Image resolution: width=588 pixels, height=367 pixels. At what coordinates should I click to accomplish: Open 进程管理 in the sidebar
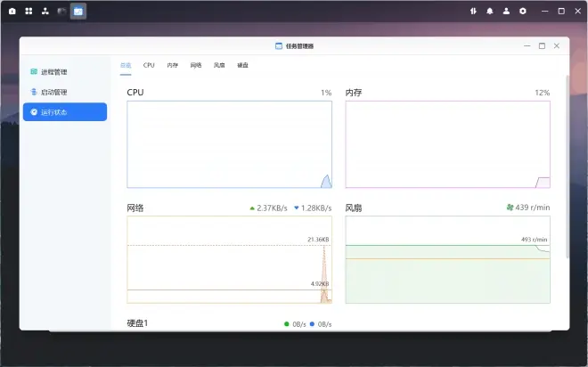point(65,71)
